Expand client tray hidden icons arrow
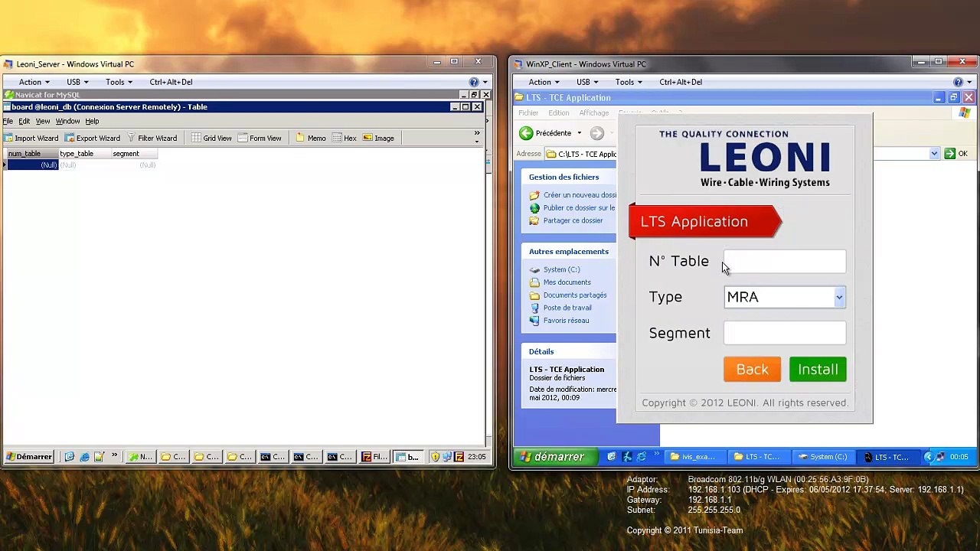980x551 pixels. (x=929, y=457)
